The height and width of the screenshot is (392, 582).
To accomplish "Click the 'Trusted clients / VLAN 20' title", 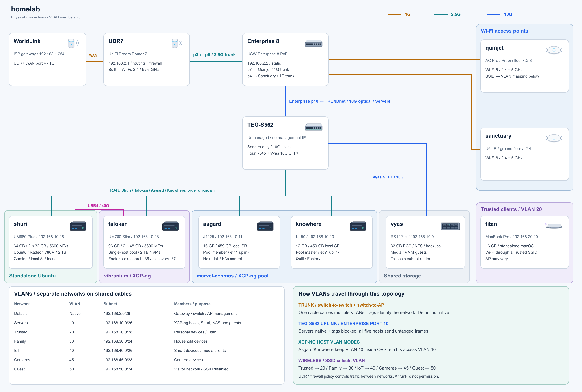I will click(511, 209).
